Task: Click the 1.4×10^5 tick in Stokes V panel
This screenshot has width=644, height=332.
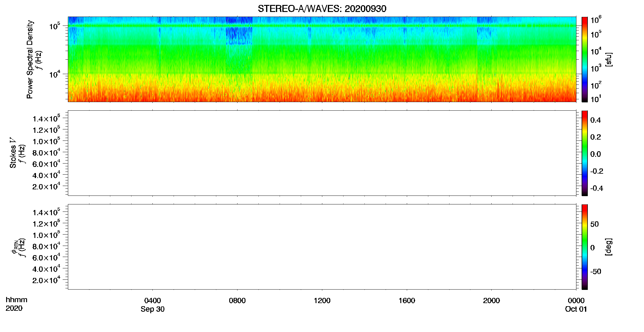Action: coord(46,118)
